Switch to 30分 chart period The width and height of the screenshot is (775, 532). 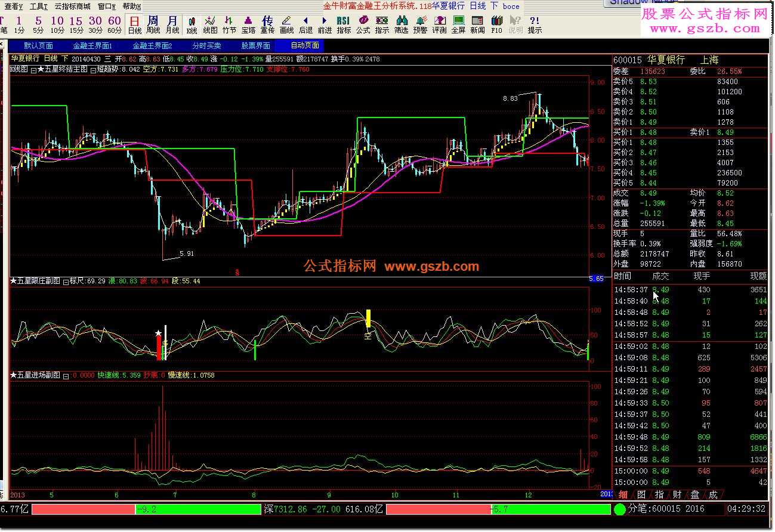pyautogui.click(x=95, y=24)
